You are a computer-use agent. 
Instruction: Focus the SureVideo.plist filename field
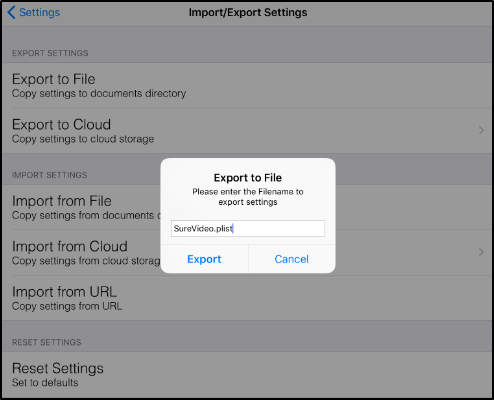click(x=248, y=228)
